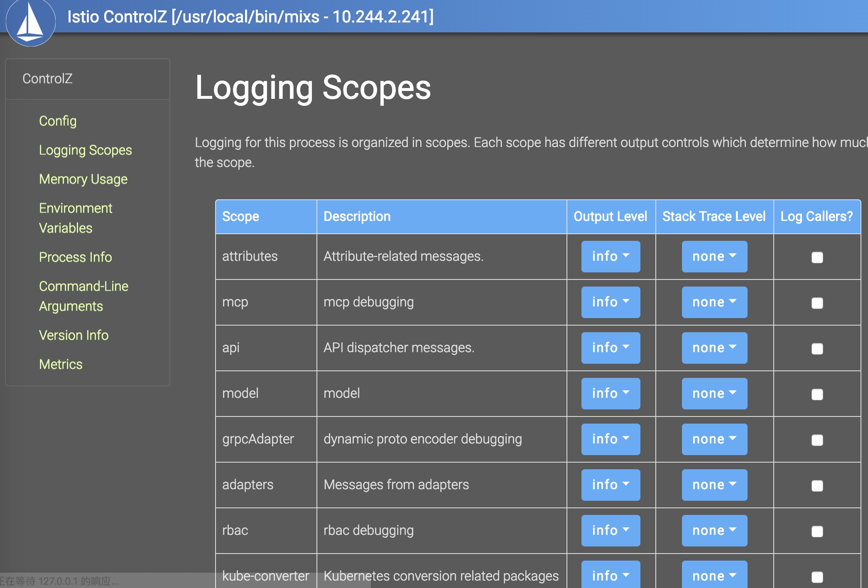This screenshot has height=588, width=868.
Task: Click 'mcp debugging' description text
Action: tap(369, 302)
